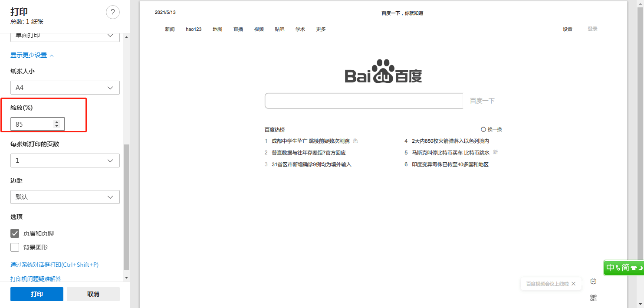Click the 取消 button
Image resolution: width=644 pixels, height=308 pixels.
point(93,294)
